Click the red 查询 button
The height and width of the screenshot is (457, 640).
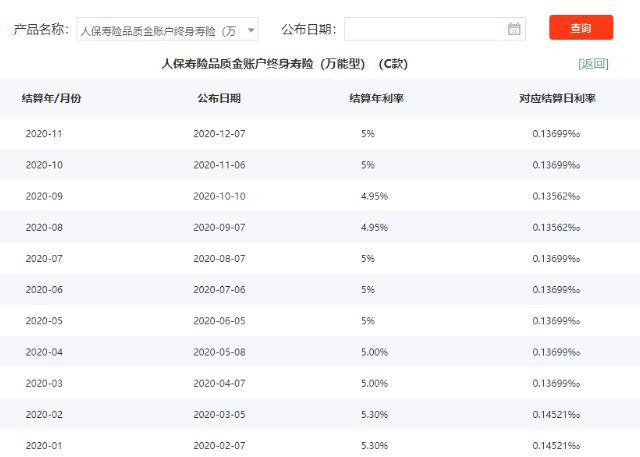coord(581,27)
